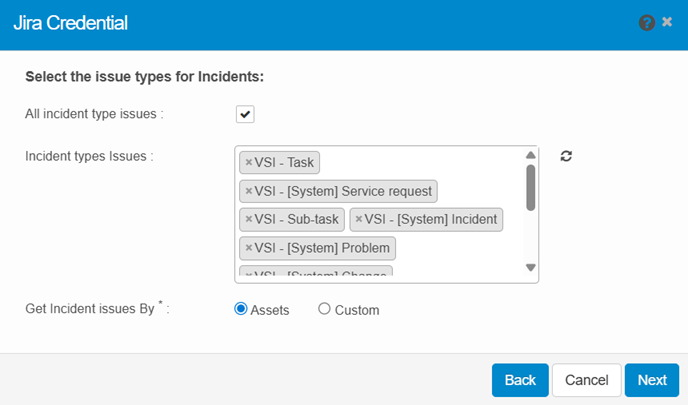Click the VSI - [System] Incident tag label

(x=431, y=218)
